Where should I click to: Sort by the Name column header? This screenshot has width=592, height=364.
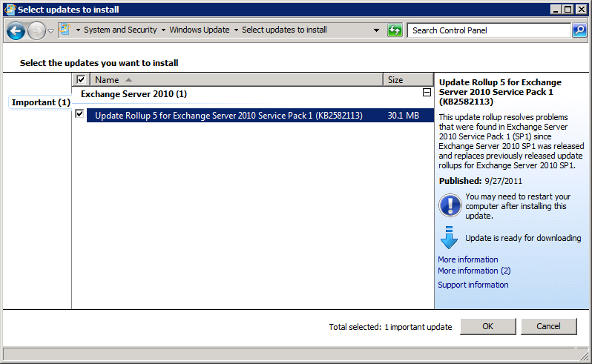click(237, 80)
